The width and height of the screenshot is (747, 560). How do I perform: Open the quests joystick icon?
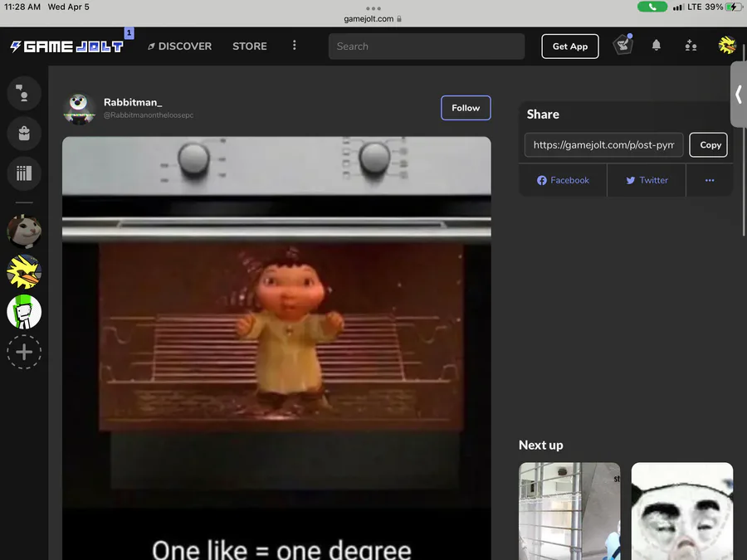(x=622, y=46)
